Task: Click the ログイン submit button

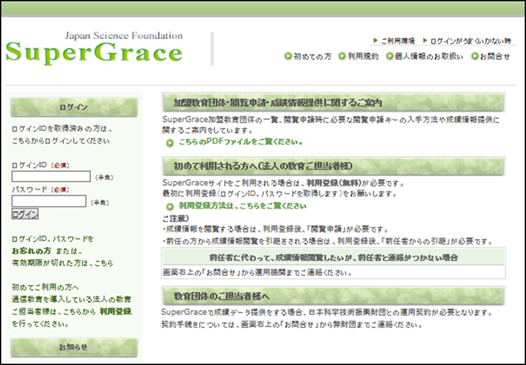Action: pyautogui.click(x=25, y=214)
